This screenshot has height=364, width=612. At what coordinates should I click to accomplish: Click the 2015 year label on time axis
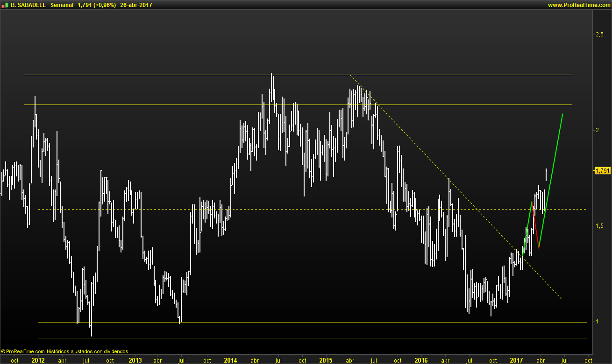click(326, 360)
